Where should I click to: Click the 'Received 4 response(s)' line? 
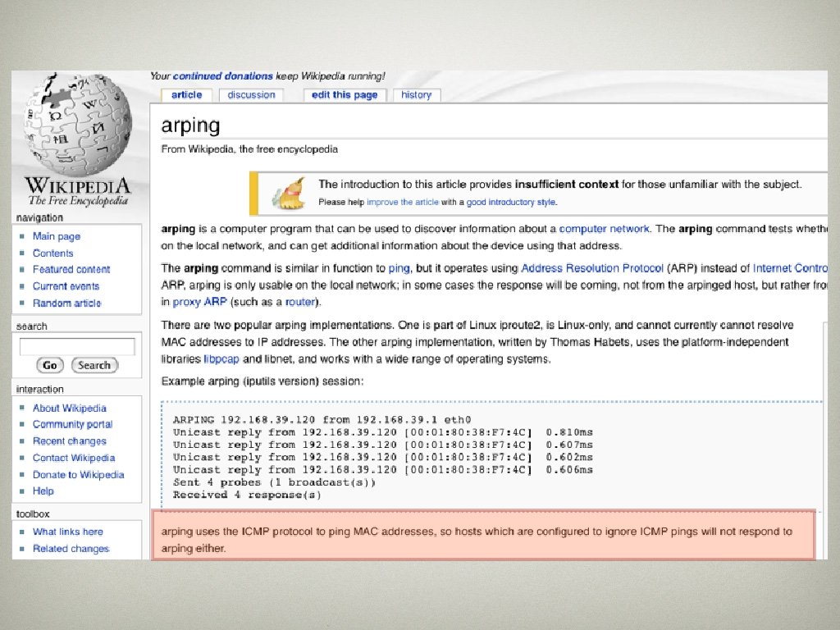246,495
